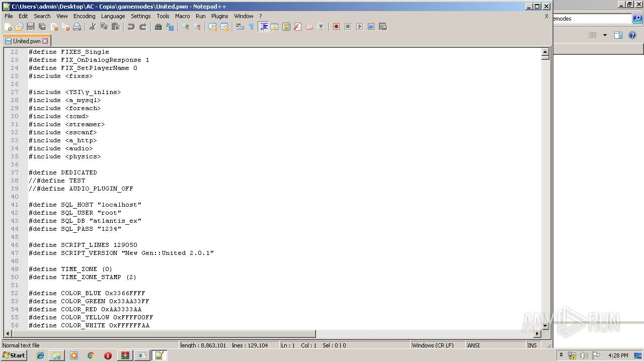
Task: Select the United.pwn document tab
Action: (x=26, y=41)
